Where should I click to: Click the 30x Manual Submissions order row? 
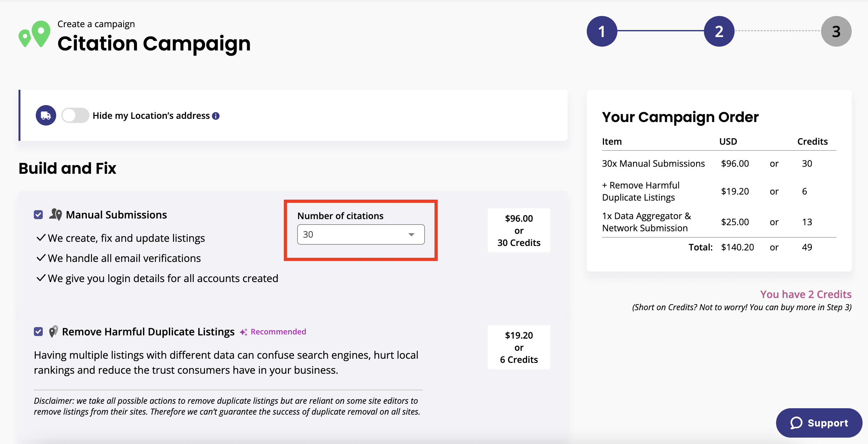tap(653, 164)
